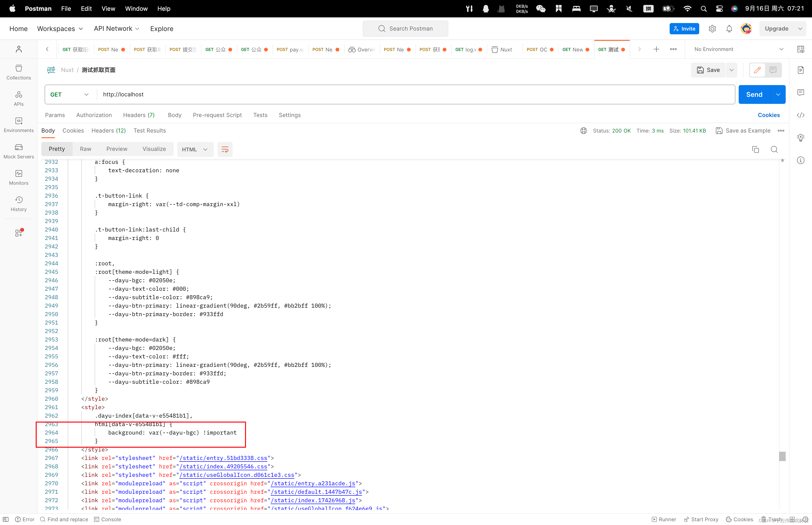The height and width of the screenshot is (525, 812).
Task: Open the View menu in the menu bar
Action: [x=108, y=8]
